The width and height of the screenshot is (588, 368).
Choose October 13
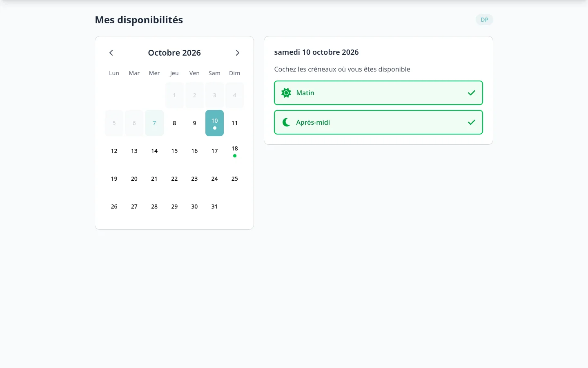click(x=134, y=151)
